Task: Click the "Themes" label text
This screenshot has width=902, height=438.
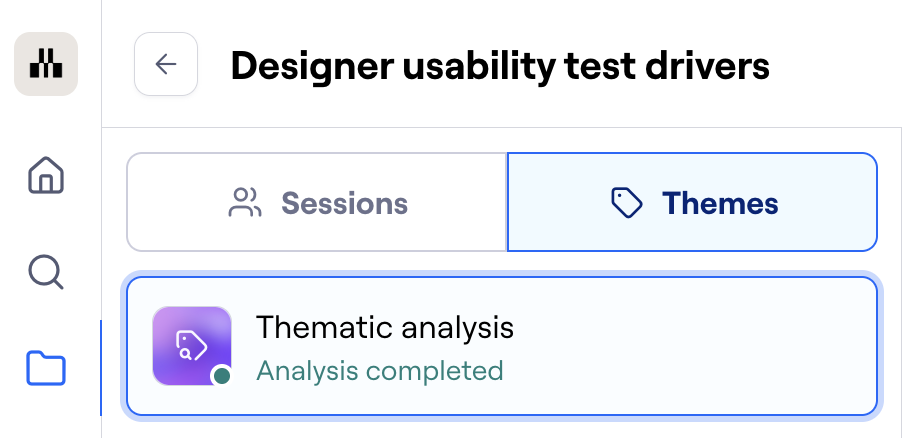Action: (x=720, y=203)
